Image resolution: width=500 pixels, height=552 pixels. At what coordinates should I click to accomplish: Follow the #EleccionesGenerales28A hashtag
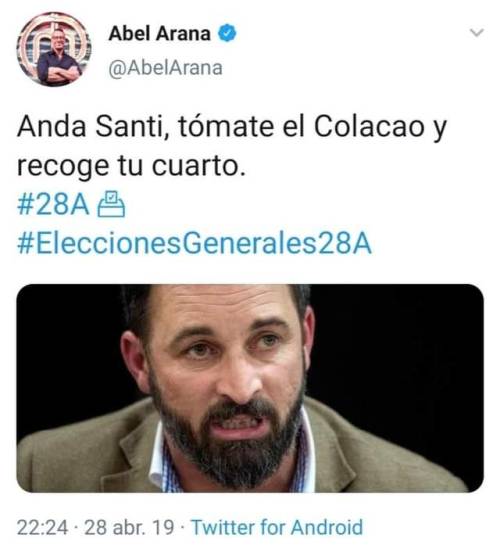pos(194,243)
